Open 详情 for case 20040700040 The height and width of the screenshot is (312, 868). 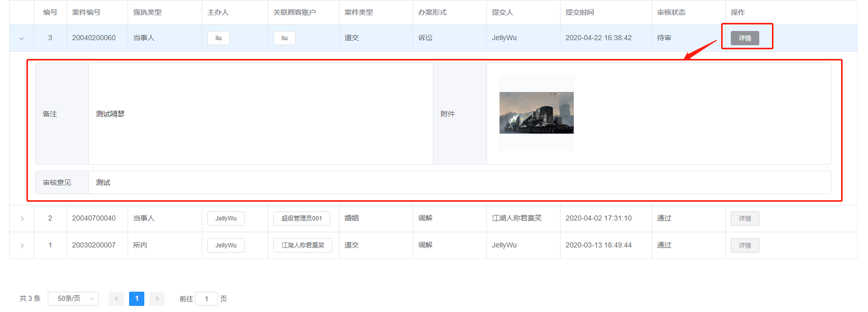pos(745,219)
